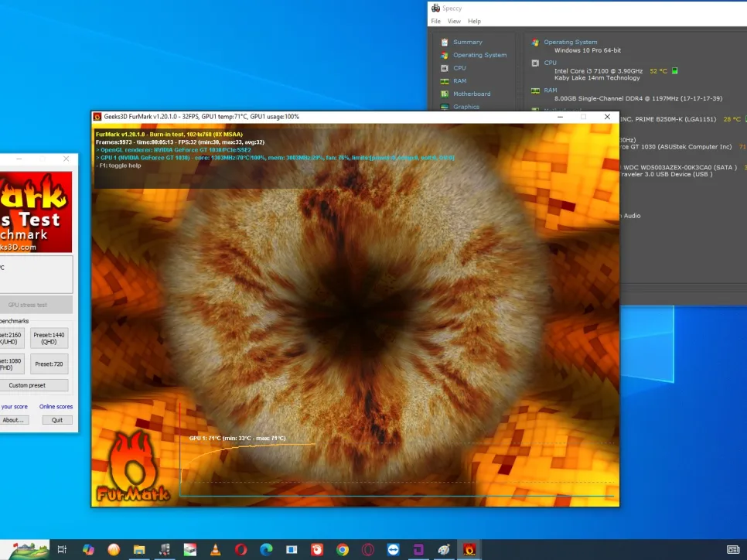747x560 pixels.
Task: Launch Microsoft Edge from the taskbar
Action: point(266,549)
